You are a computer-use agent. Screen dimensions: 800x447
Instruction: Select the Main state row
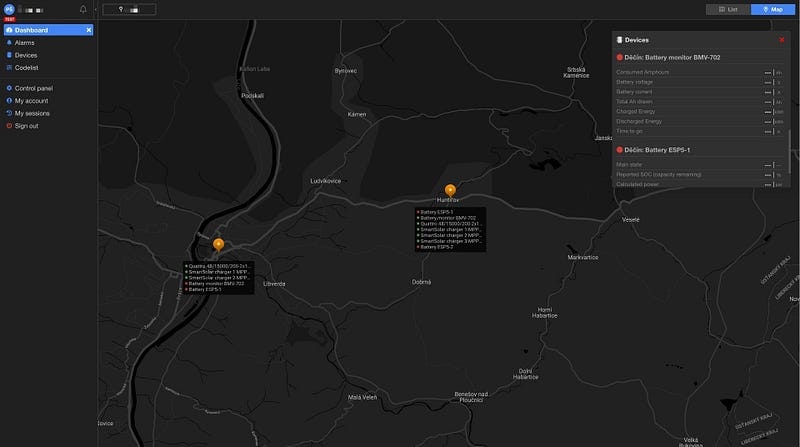pos(700,165)
